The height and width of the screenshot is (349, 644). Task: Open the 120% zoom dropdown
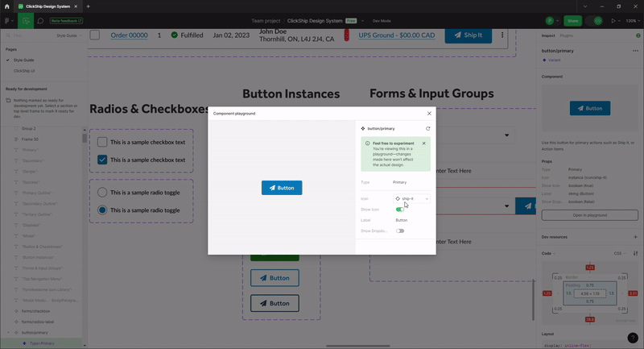tap(632, 21)
